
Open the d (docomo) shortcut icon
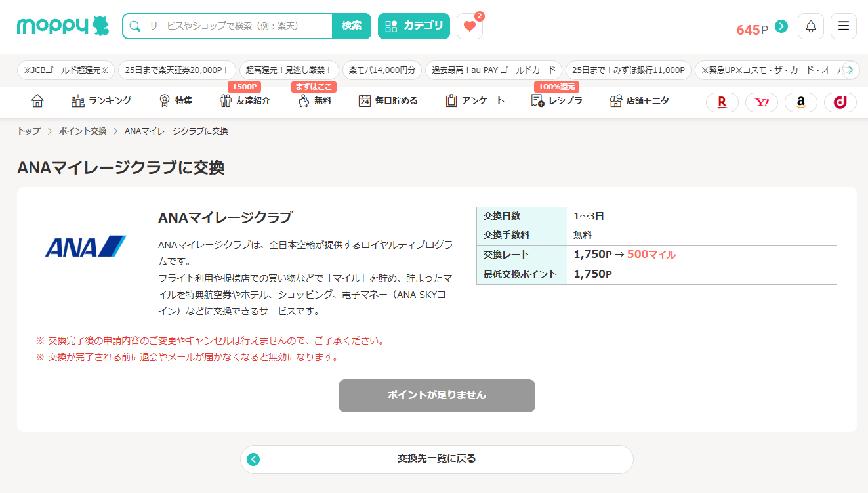[x=840, y=102]
